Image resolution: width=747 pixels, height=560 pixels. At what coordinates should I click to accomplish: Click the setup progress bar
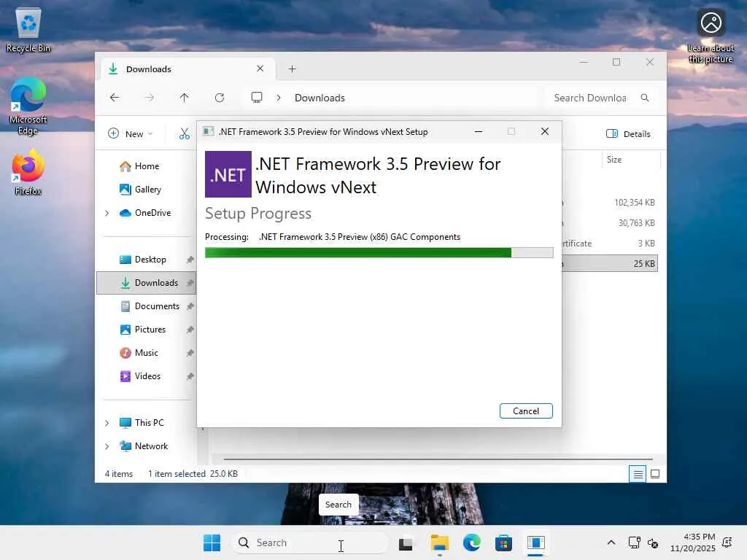click(379, 252)
